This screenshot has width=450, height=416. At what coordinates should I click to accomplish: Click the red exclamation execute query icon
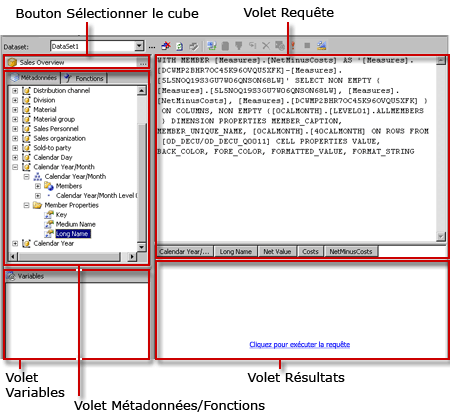293,45
